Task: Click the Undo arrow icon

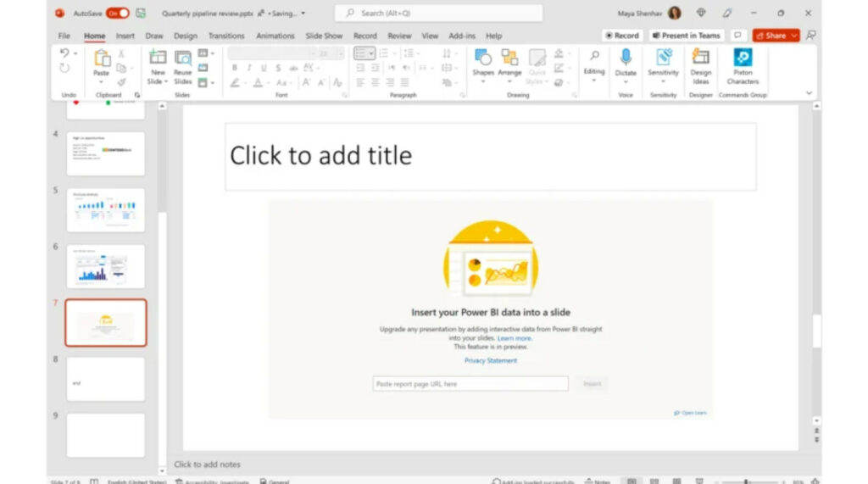Action: coord(64,53)
